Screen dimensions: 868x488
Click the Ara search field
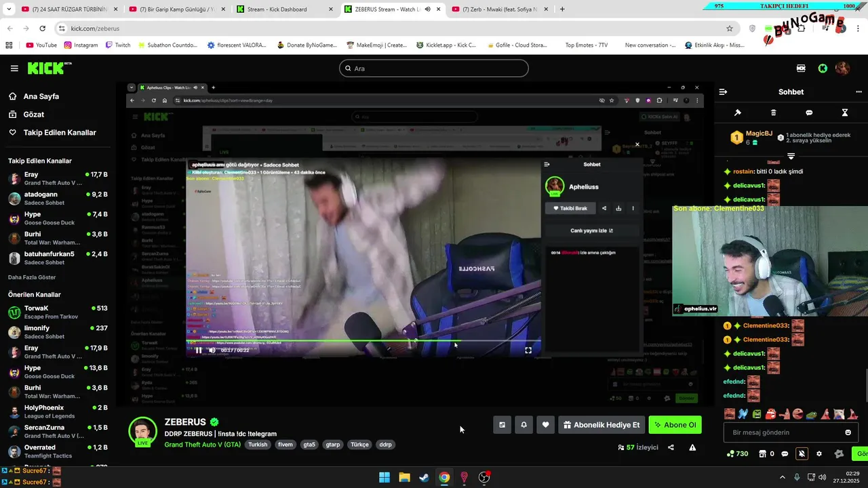click(434, 68)
